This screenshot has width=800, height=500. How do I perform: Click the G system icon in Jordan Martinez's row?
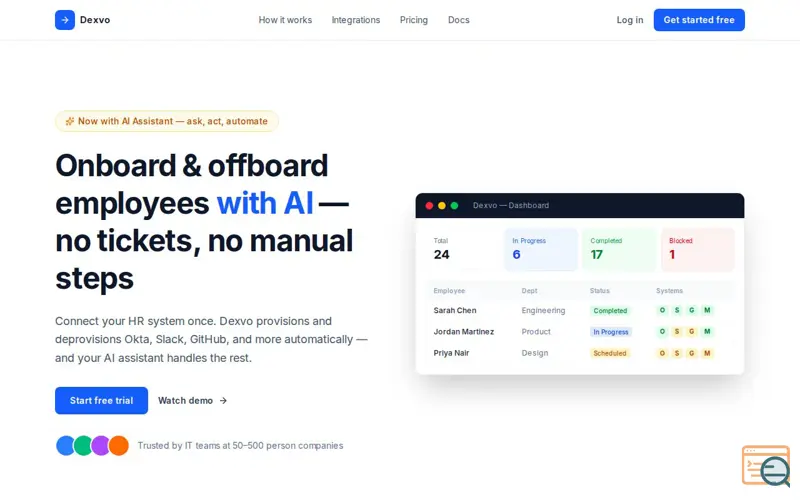(x=692, y=332)
